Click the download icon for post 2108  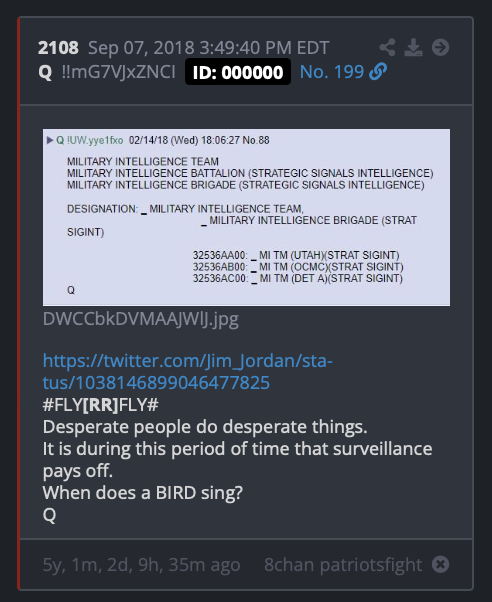coord(413,48)
